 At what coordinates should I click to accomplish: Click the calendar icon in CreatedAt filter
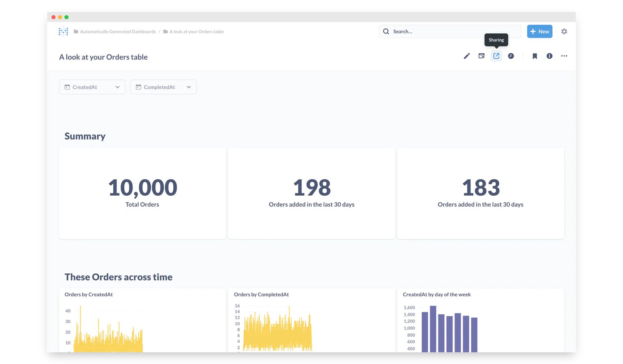[67, 87]
